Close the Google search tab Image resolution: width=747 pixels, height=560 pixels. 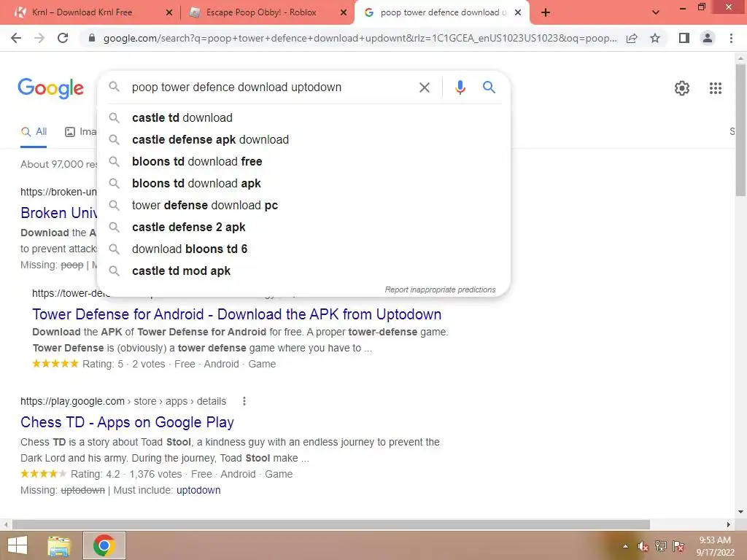[519, 12]
